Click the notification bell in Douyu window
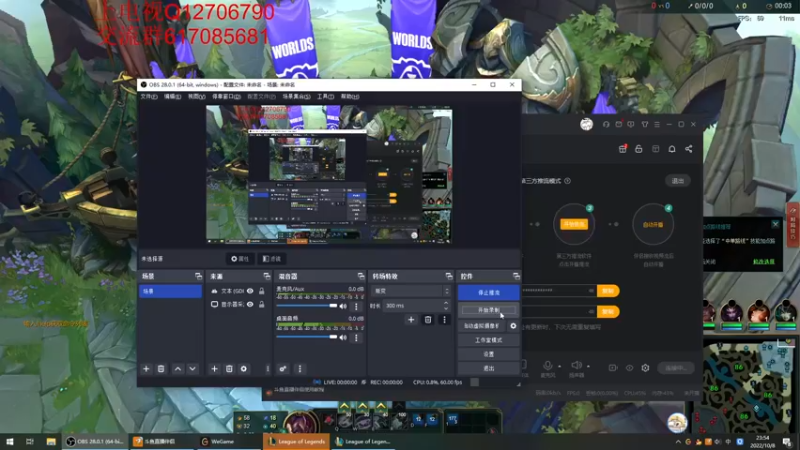 672,149
